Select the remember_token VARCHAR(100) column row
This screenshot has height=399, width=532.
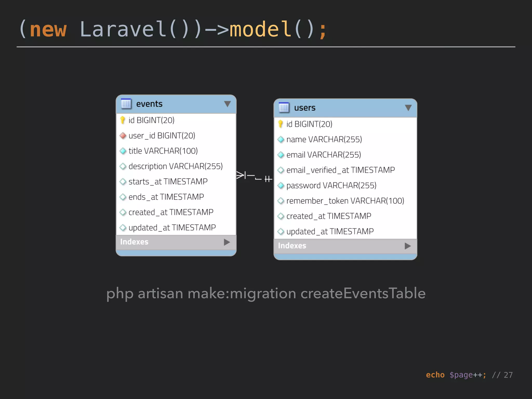coord(345,201)
